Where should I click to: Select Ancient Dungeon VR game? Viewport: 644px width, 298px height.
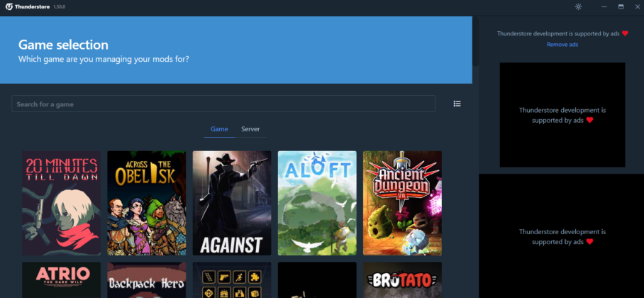(x=402, y=202)
